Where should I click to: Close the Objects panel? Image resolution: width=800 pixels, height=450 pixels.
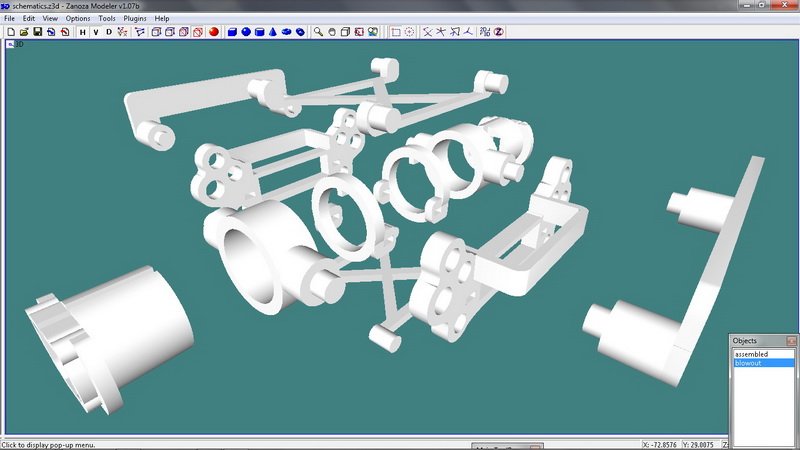(792, 341)
